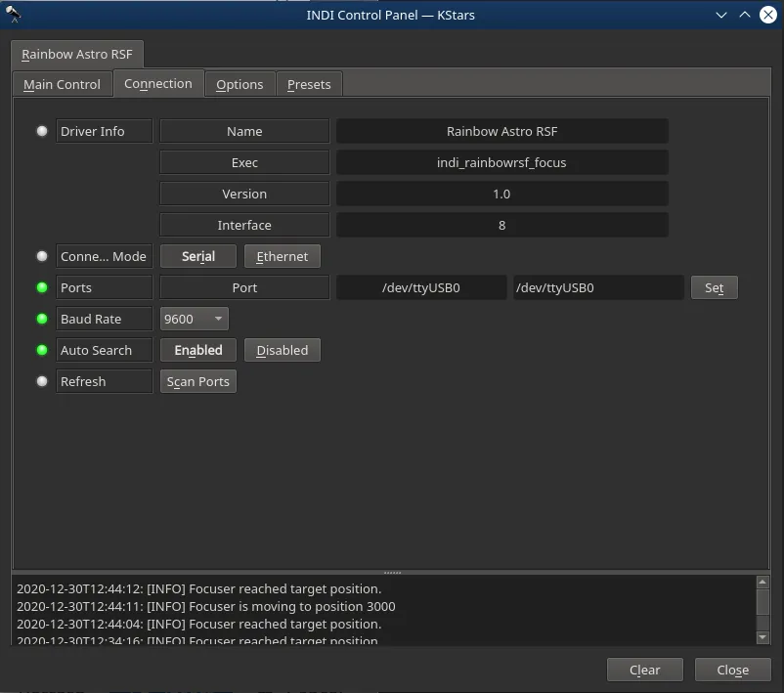Click the Auto Search label
Screen dimensions: 784x693
[104, 350]
